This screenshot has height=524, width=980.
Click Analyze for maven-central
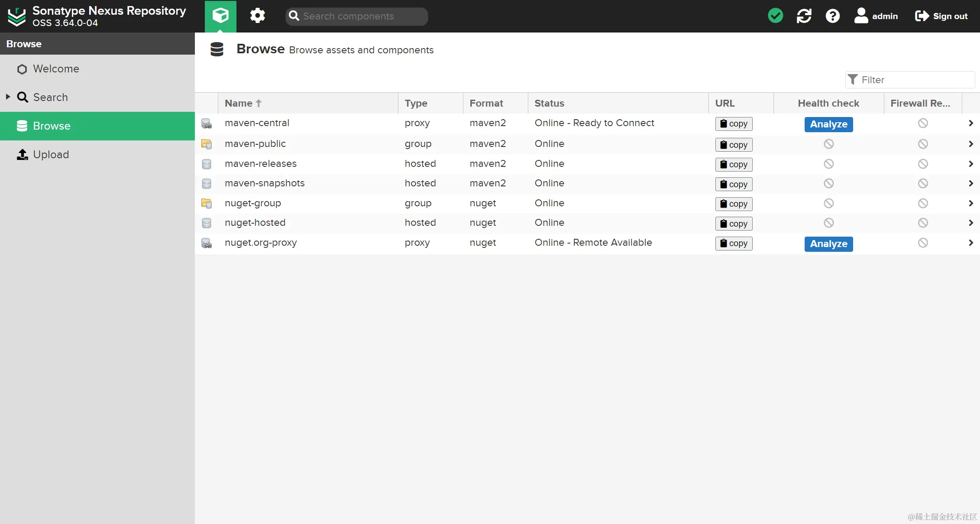pyautogui.click(x=828, y=124)
